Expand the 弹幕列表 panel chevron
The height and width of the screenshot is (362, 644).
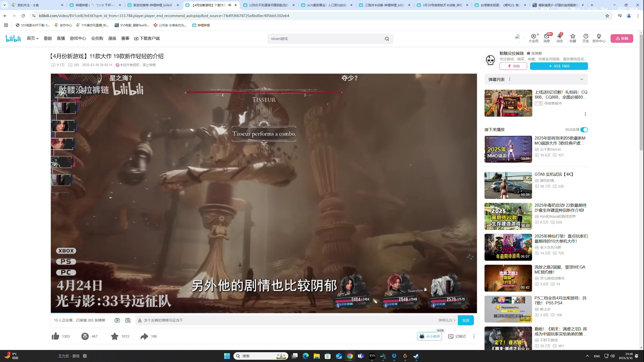[x=582, y=79]
